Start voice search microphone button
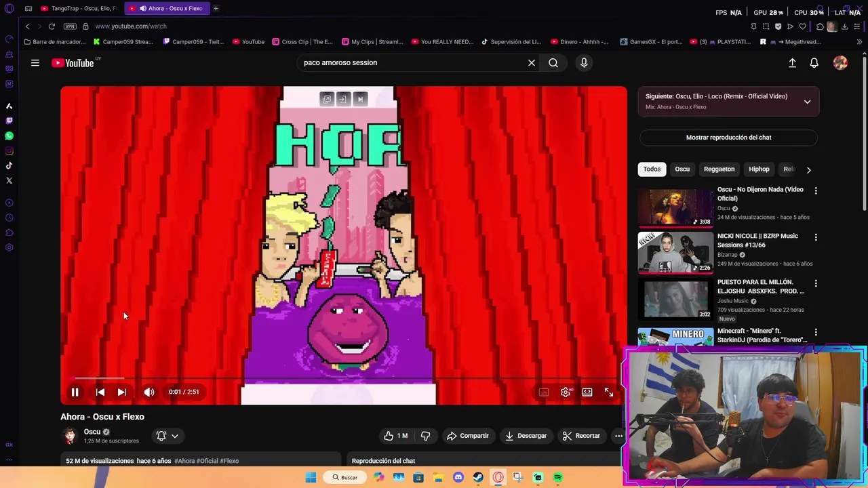The image size is (868, 488). [584, 62]
